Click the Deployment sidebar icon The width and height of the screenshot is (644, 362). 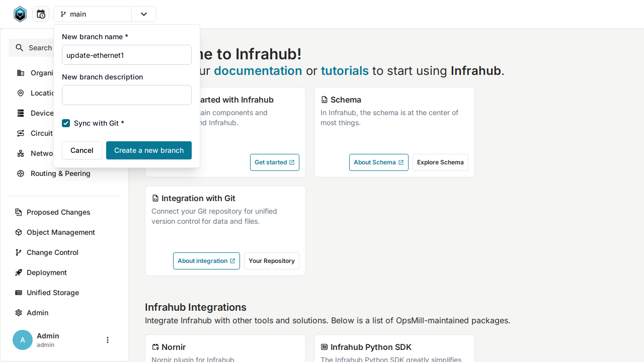[19, 272]
